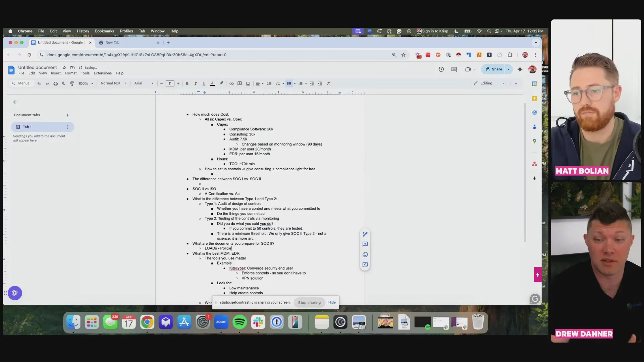Activate the paint format tool
The image size is (644, 362).
72,83
